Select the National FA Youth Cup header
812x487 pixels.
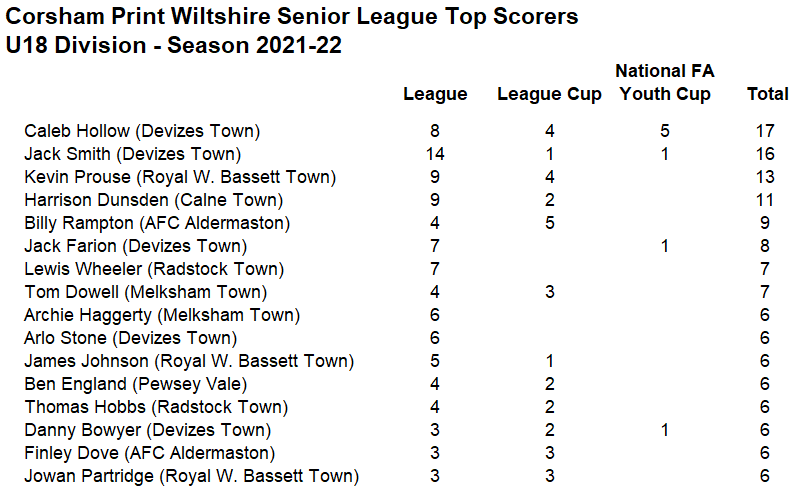pos(664,83)
